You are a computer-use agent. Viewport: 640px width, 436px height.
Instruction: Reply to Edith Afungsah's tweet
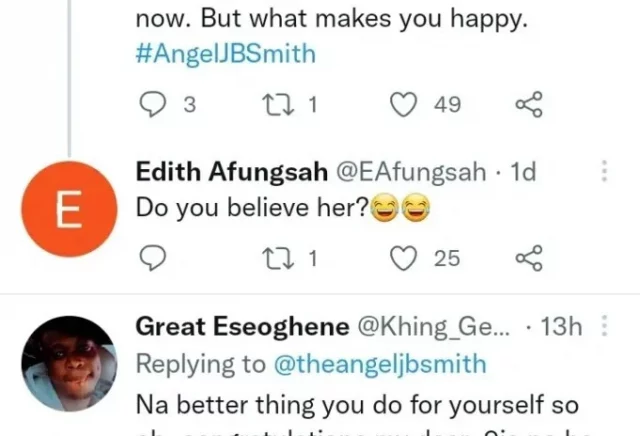151,258
